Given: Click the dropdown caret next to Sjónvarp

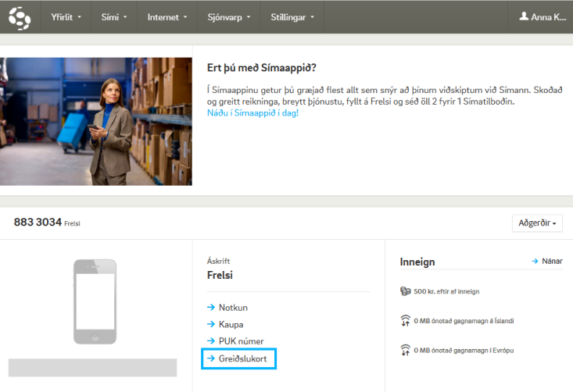Looking at the screenshot, I should click(249, 17).
